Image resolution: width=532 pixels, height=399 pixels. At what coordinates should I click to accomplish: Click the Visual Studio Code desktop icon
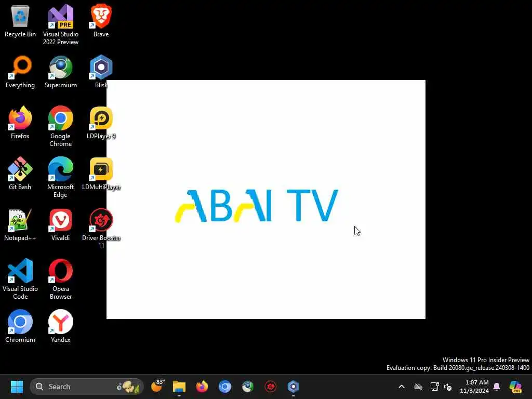click(20, 279)
